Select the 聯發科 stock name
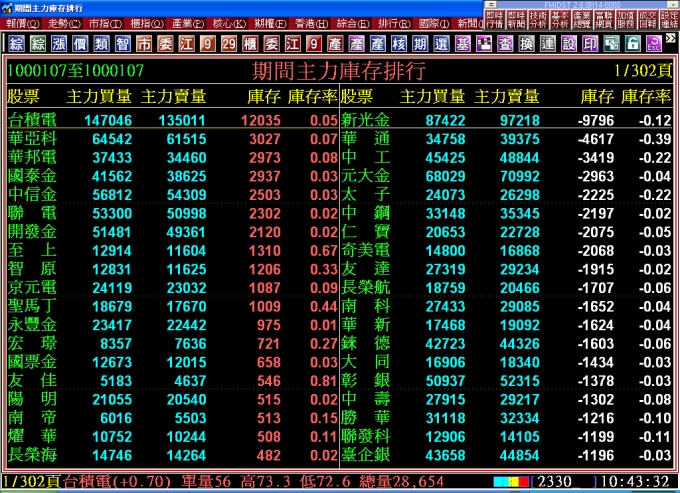The height and width of the screenshot is (493, 680). coord(366,436)
